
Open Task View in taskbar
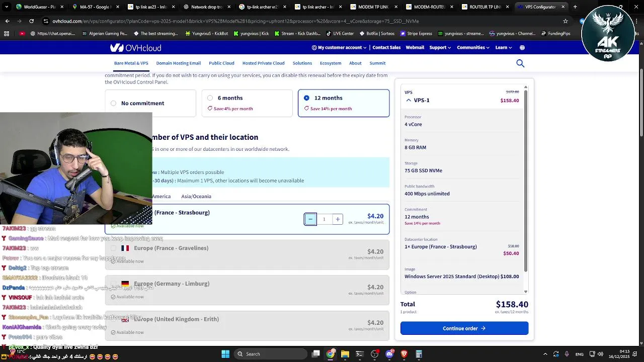(315, 354)
